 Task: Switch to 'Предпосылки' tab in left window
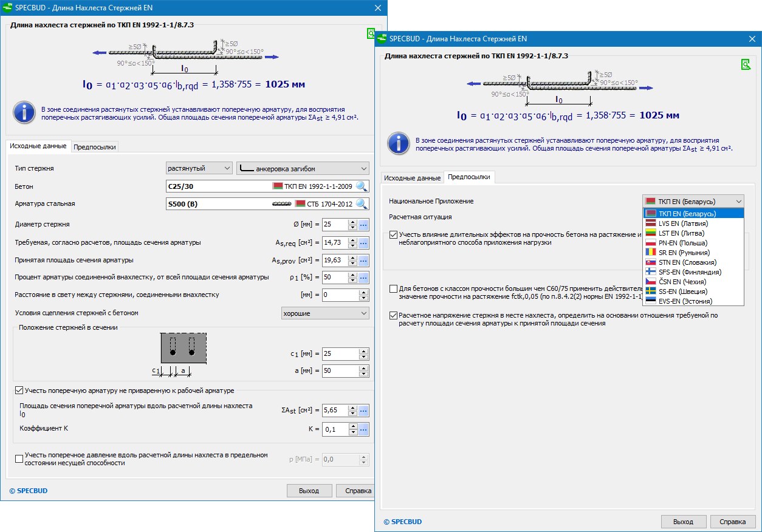[94, 146]
